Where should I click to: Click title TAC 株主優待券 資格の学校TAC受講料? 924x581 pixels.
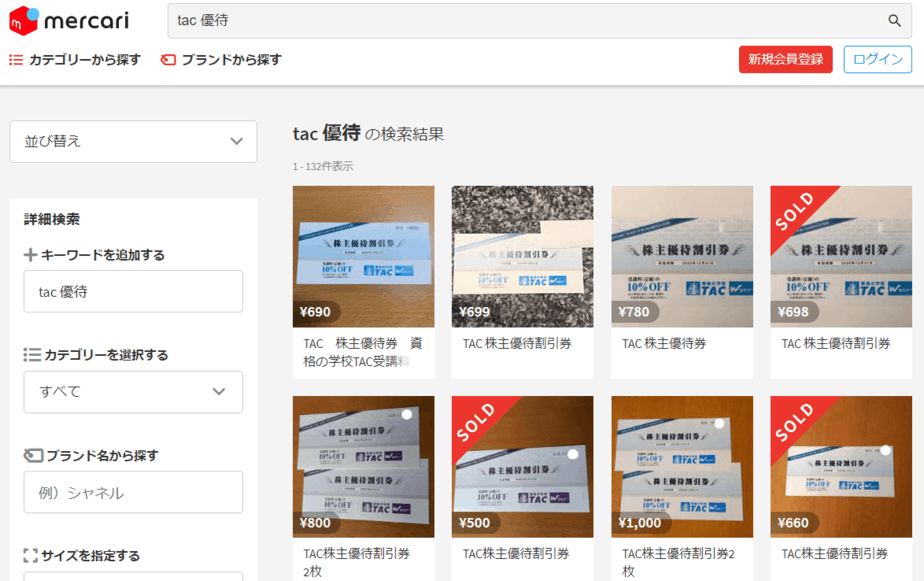(363, 352)
